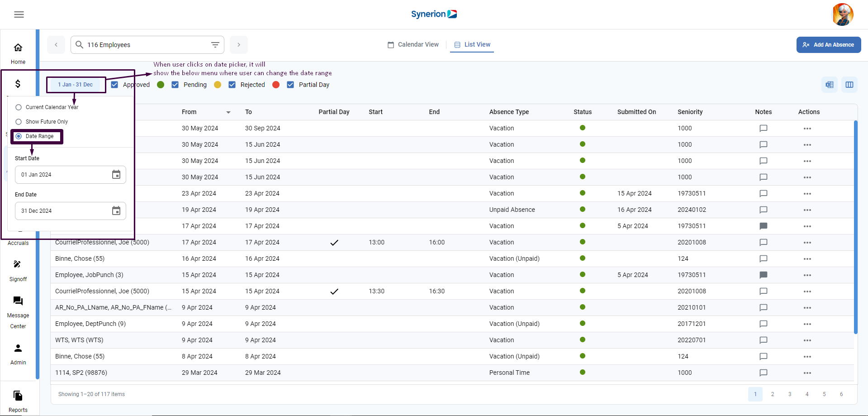Open filled note on 17 Apr 19730511 row

(764, 226)
